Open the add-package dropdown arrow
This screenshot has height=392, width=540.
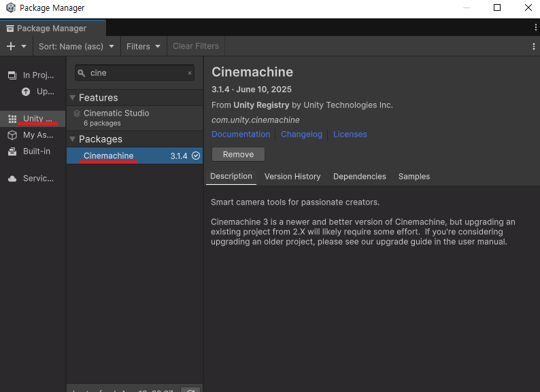click(24, 46)
